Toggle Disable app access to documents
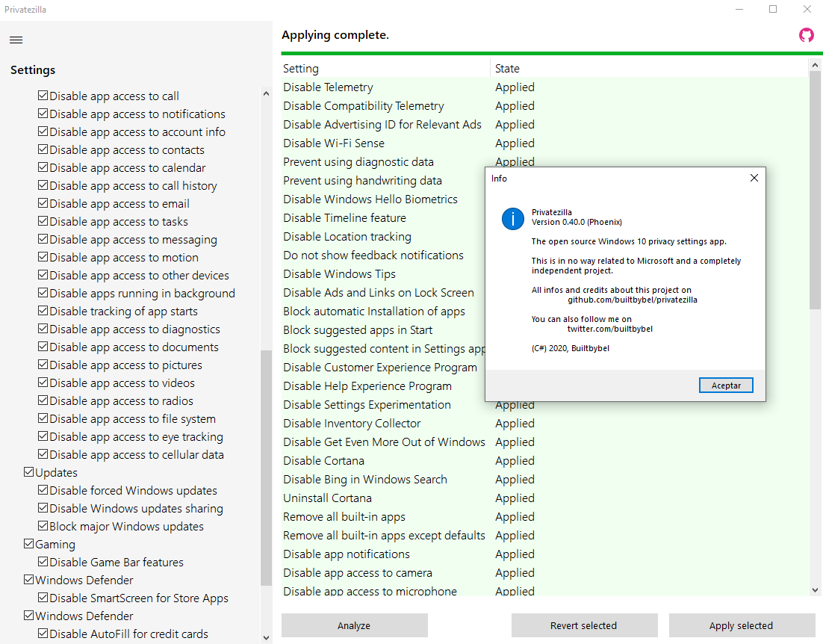Screen dimensions: 823x644 43,347
